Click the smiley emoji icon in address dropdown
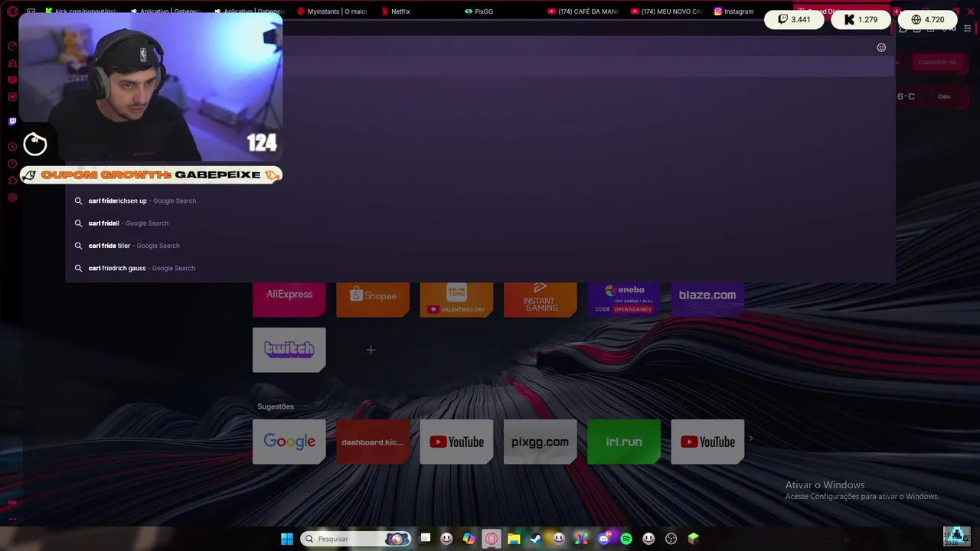The width and height of the screenshot is (980, 551). (881, 47)
